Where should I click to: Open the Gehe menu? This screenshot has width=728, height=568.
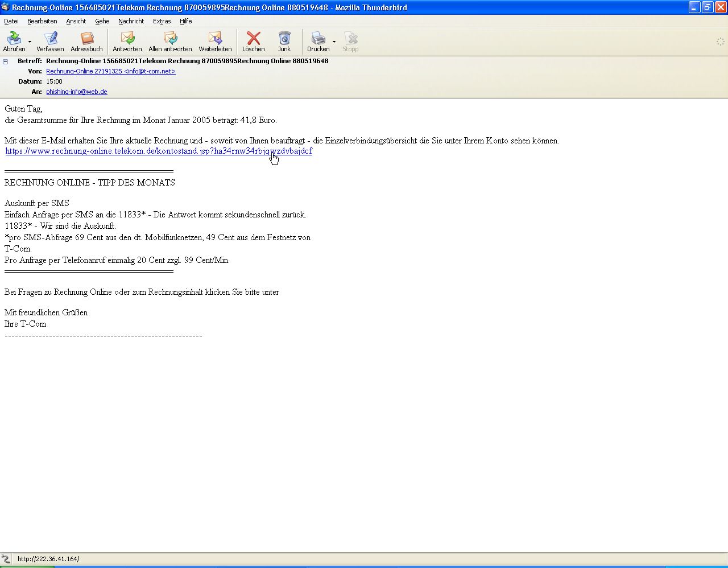pyautogui.click(x=102, y=21)
